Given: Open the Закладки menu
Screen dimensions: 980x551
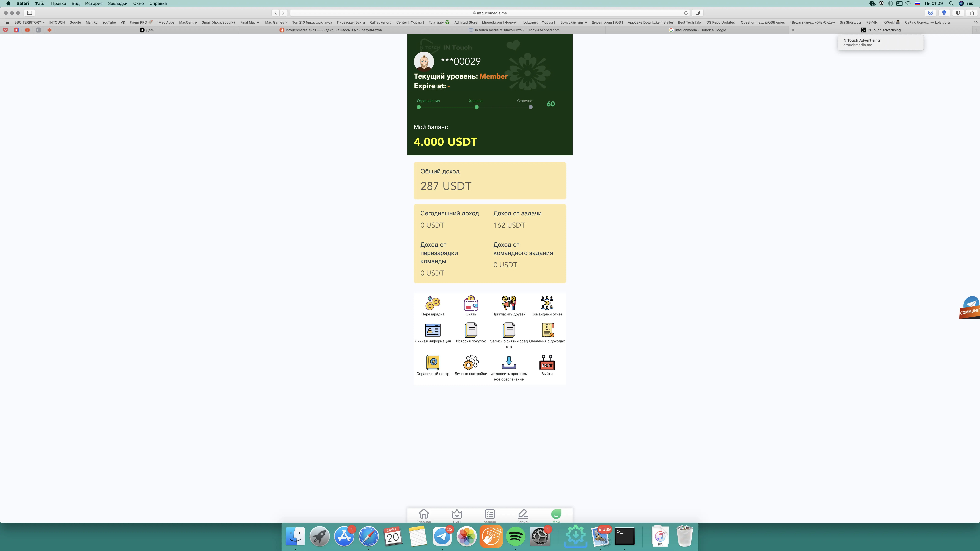Looking at the screenshot, I should 118,3.
